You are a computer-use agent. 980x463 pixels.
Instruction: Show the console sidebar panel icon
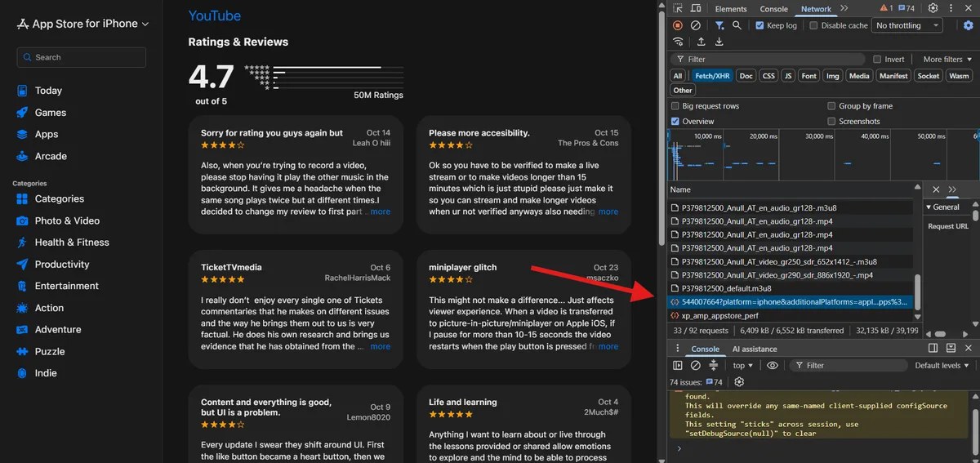click(678, 366)
